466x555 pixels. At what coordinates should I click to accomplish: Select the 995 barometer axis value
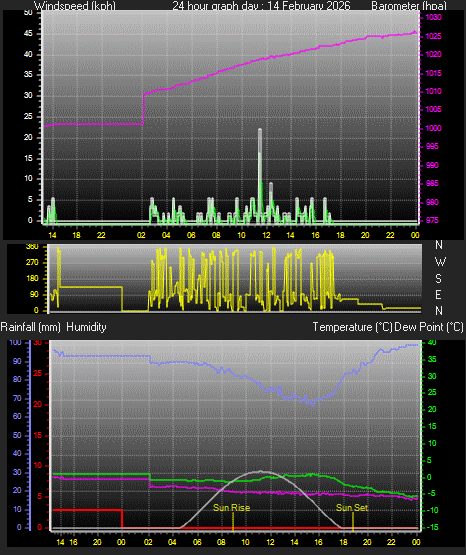click(x=432, y=146)
